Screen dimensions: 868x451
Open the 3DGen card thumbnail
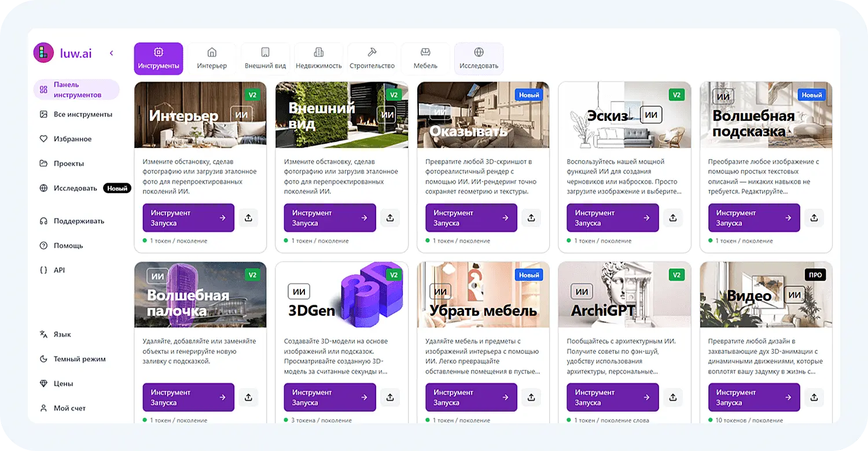click(x=341, y=295)
